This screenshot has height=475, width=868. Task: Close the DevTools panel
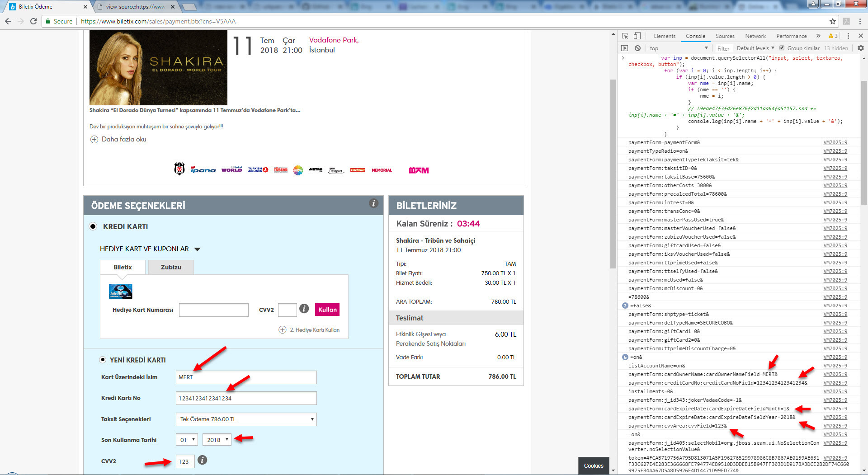tap(860, 36)
